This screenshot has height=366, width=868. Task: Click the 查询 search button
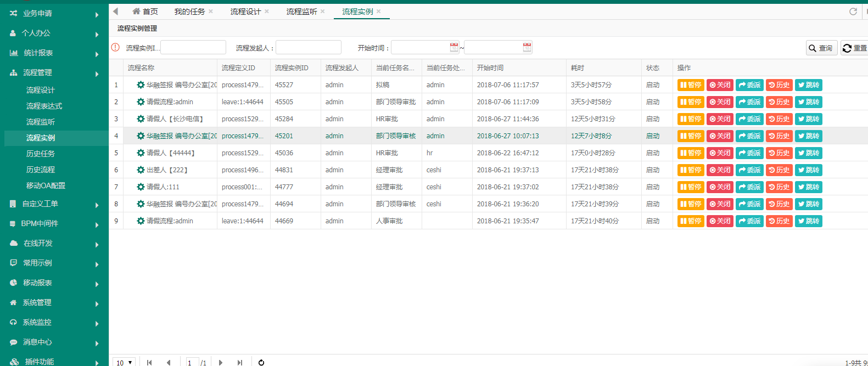pyautogui.click(x=822, y=48)
